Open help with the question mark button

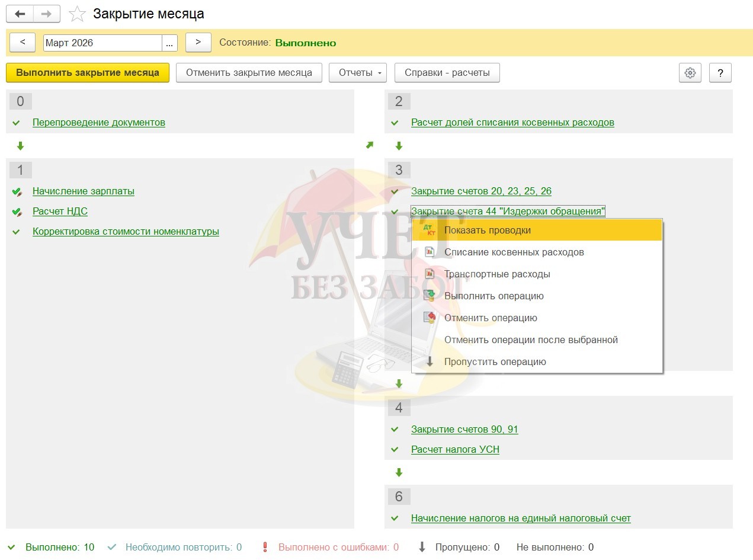720,73
